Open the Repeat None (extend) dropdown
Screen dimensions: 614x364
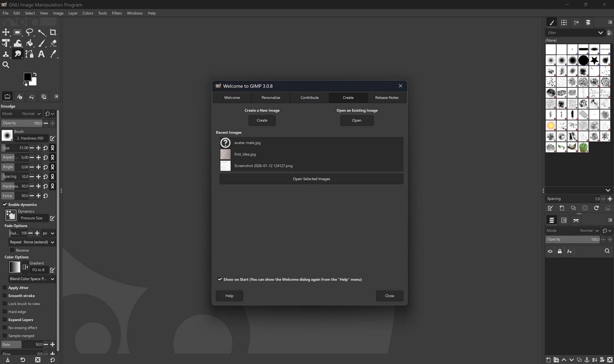point(32,242)
